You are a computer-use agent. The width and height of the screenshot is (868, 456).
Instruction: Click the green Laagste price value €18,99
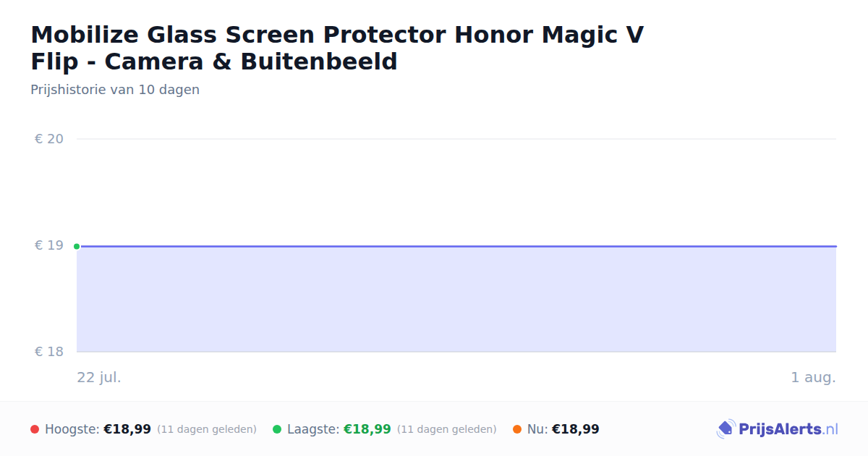(x=367, y=429)
